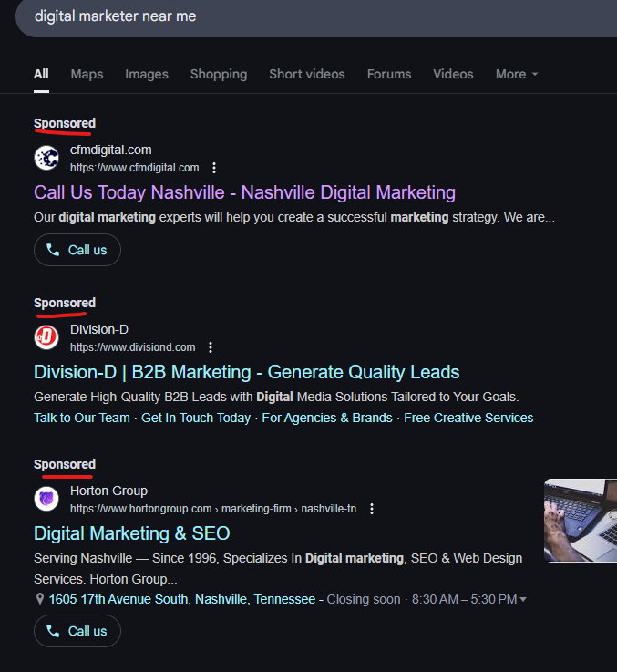Click inside the search query field
This screenshot has height=672, width=617.
pyautogui.click(x=317, y=17)
